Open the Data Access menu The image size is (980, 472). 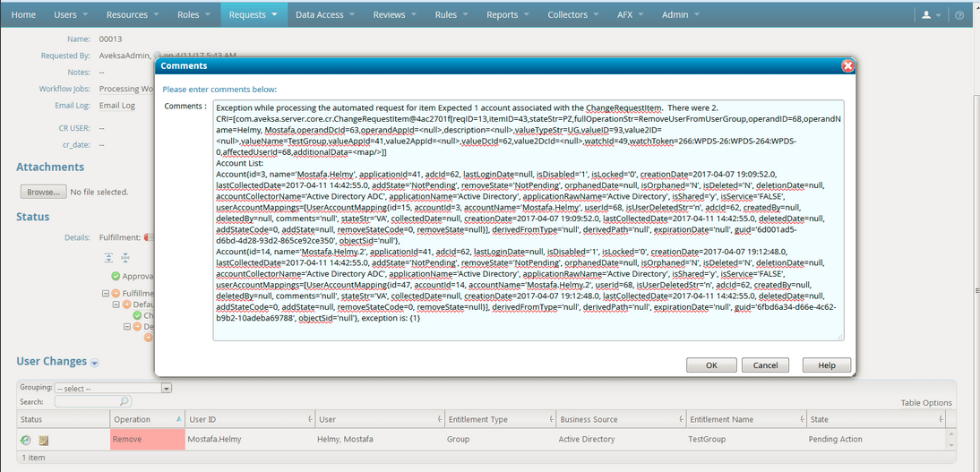[x=323, y=15]
